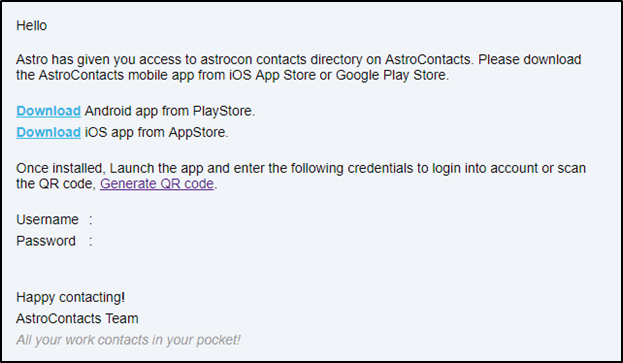
Task: Click the empty area after Username colon
Action: coord(159,220)
